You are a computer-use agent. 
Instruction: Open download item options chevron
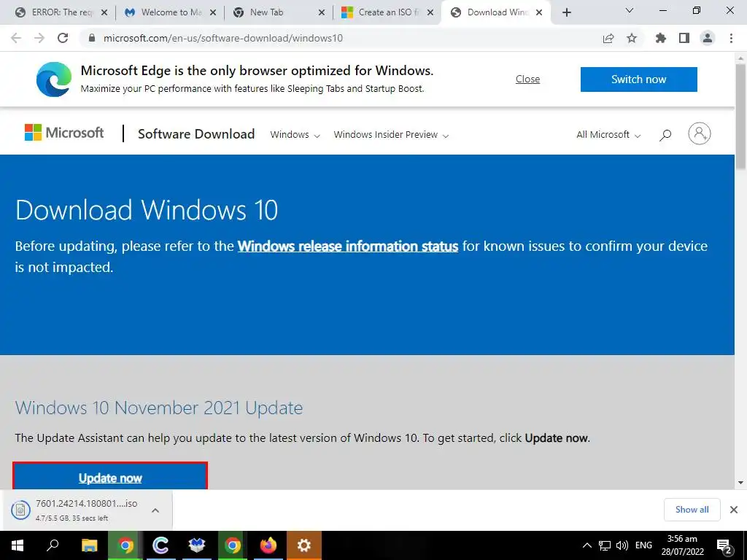click(155, 510)
